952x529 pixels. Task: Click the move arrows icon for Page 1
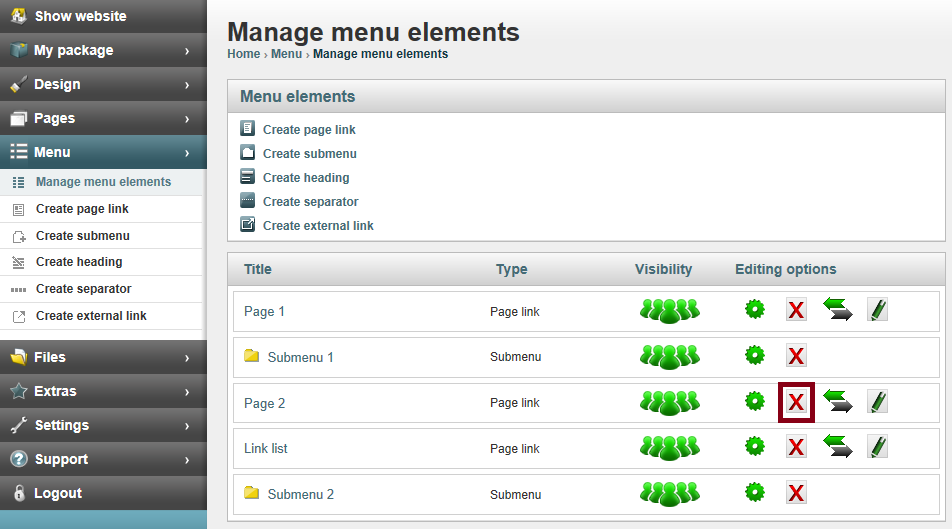pos(838,309)
